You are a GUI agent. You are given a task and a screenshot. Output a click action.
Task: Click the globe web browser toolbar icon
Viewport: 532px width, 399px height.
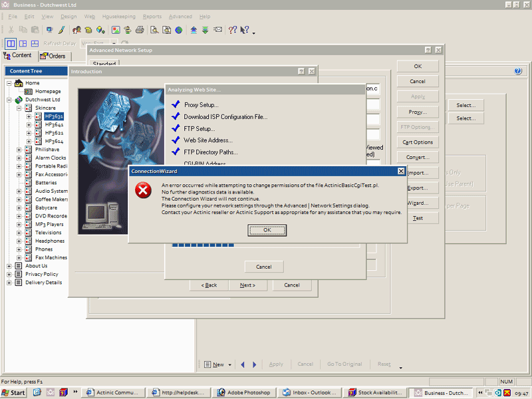pyautogui.click(x=179, y=30)
